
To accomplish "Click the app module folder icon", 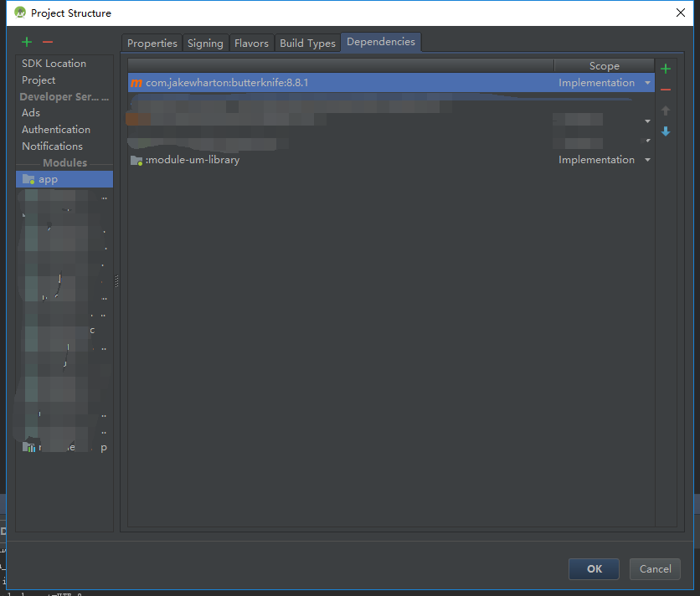I will [x=28, y=179].
